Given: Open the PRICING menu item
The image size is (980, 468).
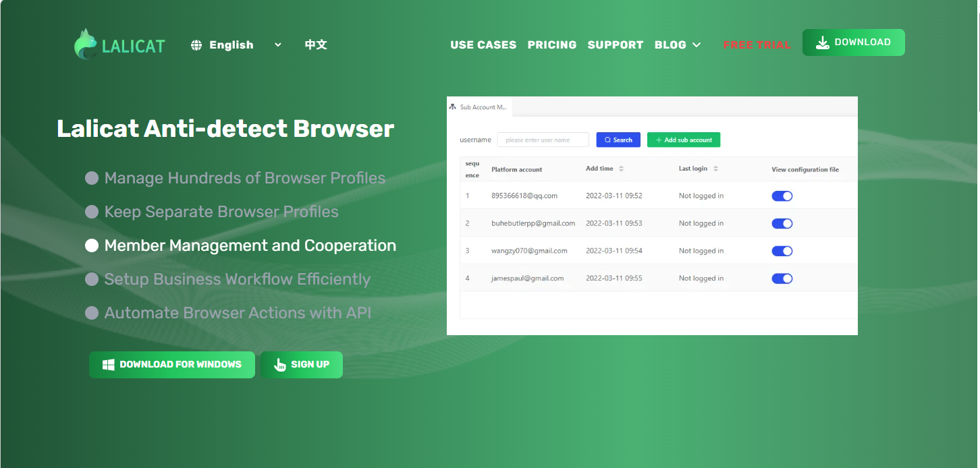Looking at the screenshot, I should (551, 45).
